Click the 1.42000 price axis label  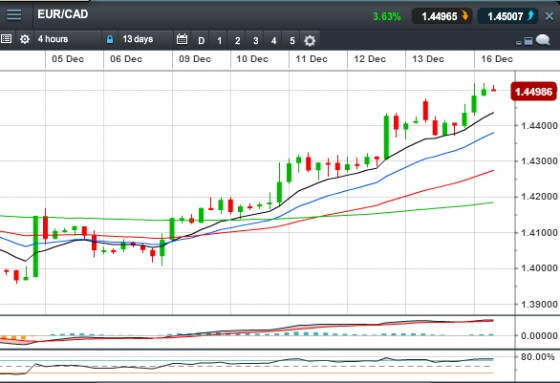[539, 197]
